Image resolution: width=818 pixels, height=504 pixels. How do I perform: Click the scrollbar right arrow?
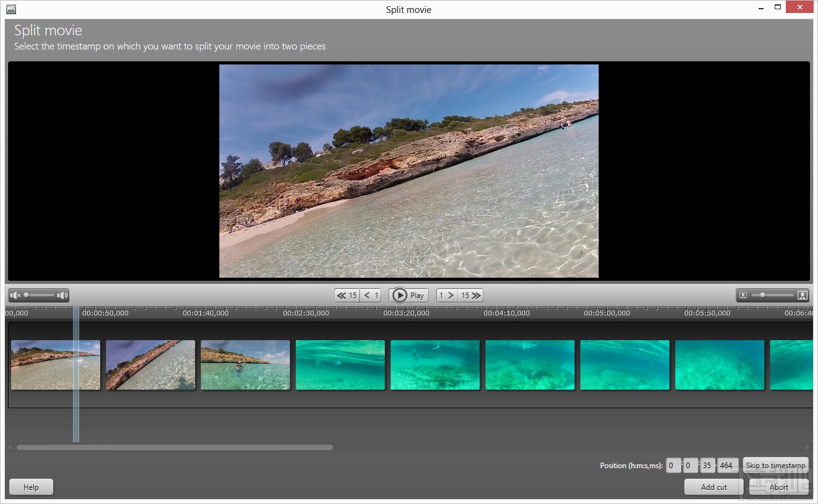point(808,447)
